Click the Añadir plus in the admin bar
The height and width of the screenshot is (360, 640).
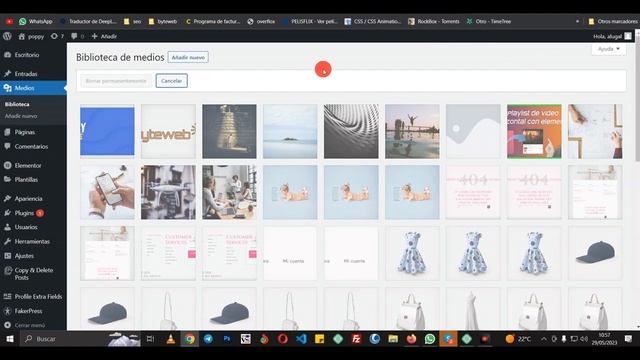pos(104,36)
